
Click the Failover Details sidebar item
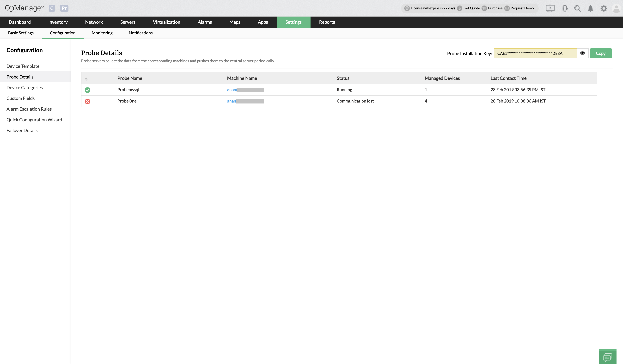tap(22, 130)
